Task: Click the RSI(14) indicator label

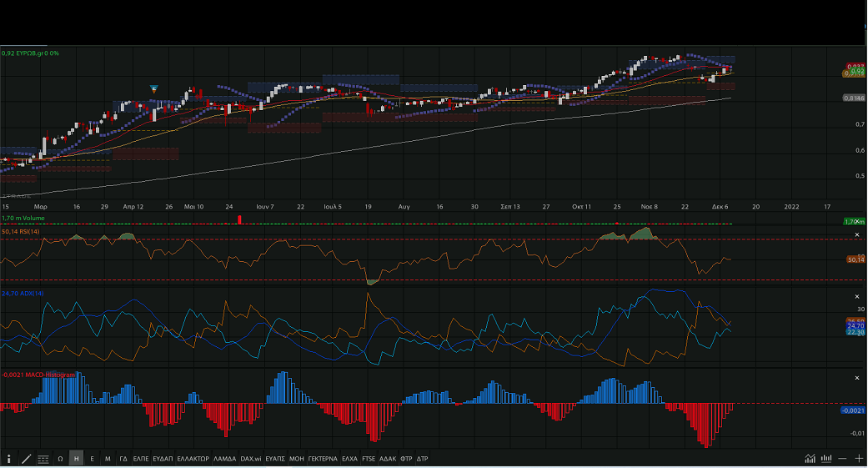Action: 21,232
